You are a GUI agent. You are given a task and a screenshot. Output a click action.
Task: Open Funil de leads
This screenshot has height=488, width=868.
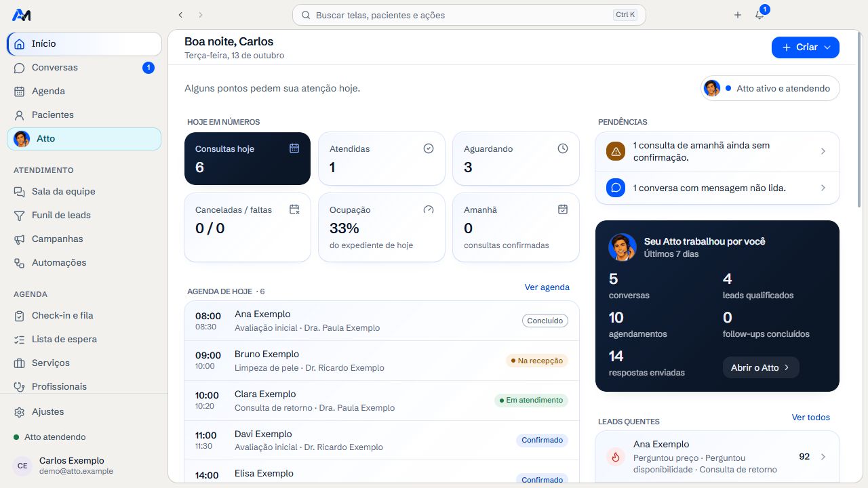[x=84, y=215]
